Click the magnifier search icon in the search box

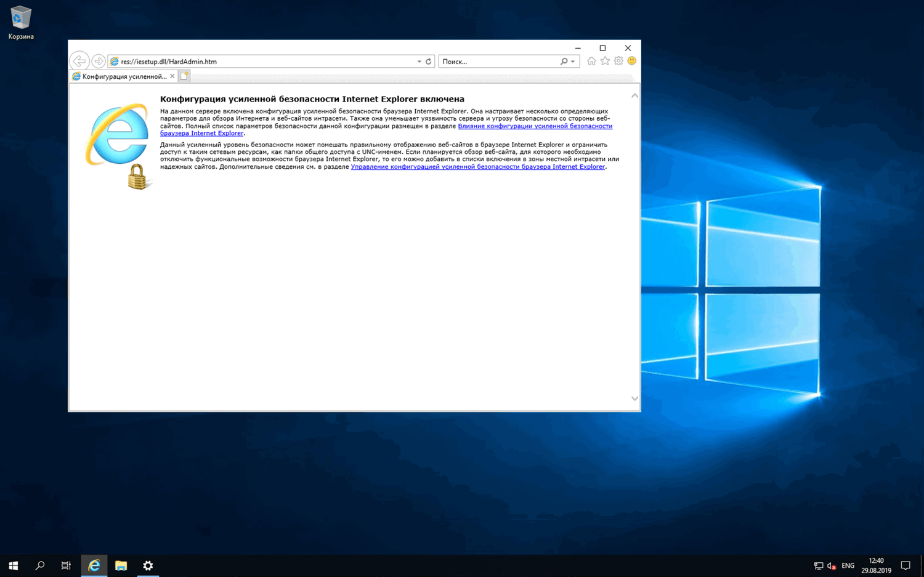coord(564,62)
